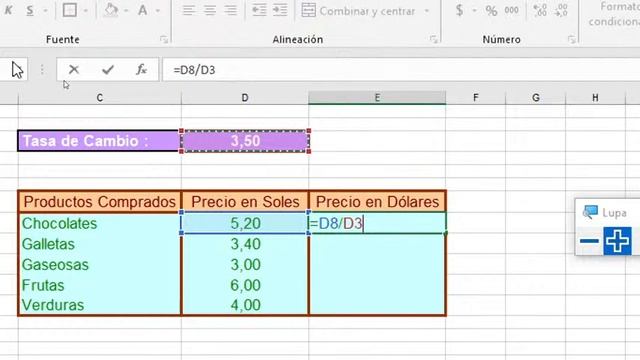Screen dimensions: 640x360
Task: Select column G header
Action: [x=536, y=98]
